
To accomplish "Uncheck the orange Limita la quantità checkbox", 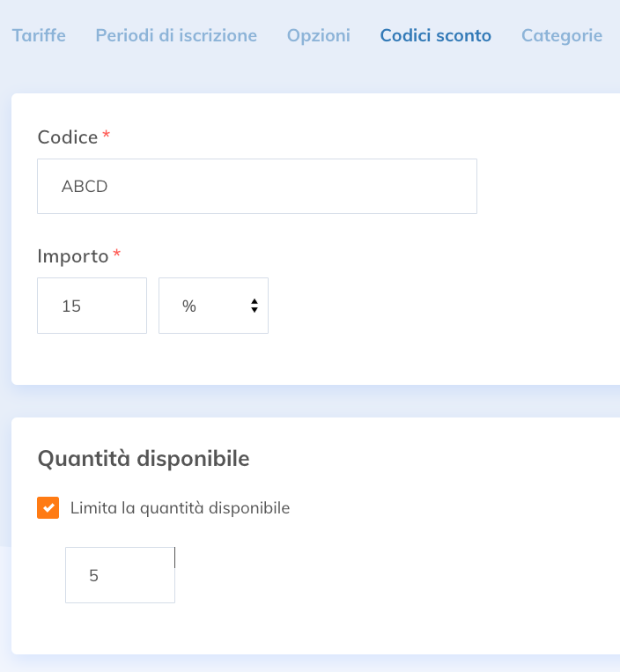I will (x=48, y=508).
